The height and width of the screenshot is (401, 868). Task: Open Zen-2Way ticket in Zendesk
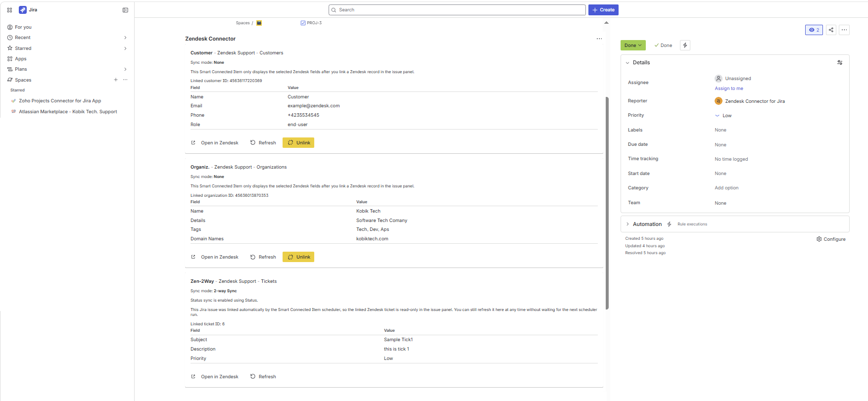pyautogui.click(x=215, y=377)
